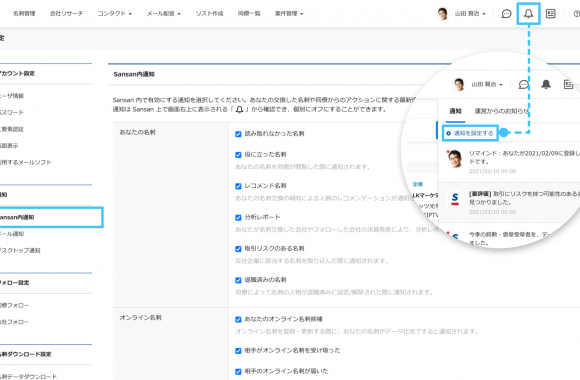Disable 取引リスクのある名刺 notification checkbox

(x=238, y=249)
